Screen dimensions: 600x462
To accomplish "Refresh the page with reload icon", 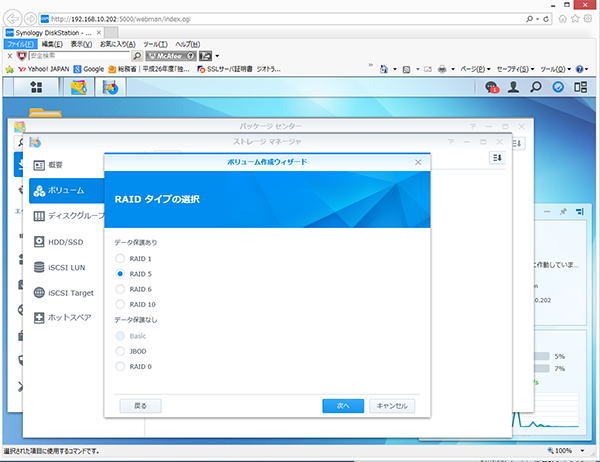I will 546,19.
